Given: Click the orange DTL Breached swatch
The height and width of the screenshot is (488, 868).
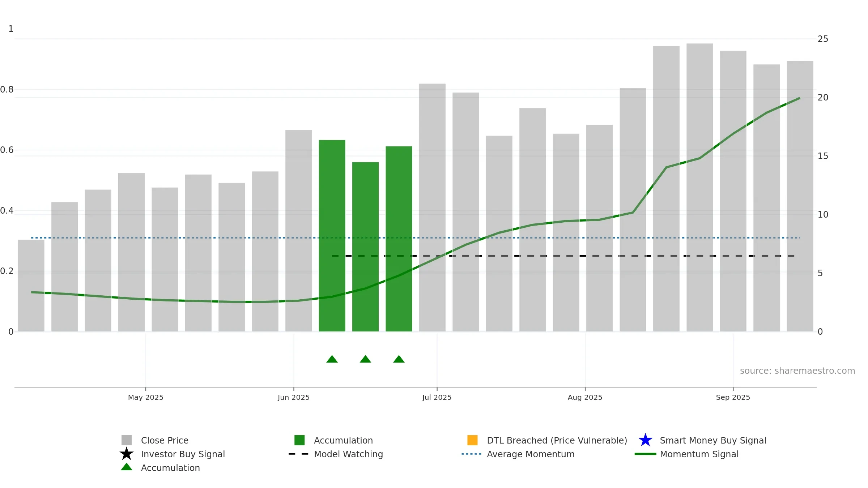Looking at the screenshot, I should [472, 440].
